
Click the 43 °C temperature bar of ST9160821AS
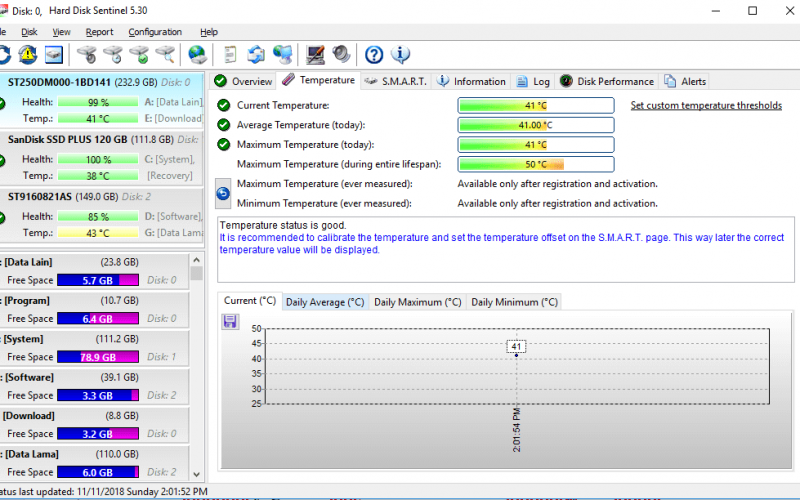coord(98,233)
